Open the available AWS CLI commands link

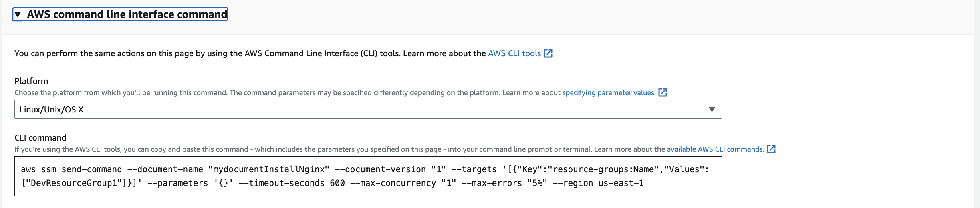(715, 149)
